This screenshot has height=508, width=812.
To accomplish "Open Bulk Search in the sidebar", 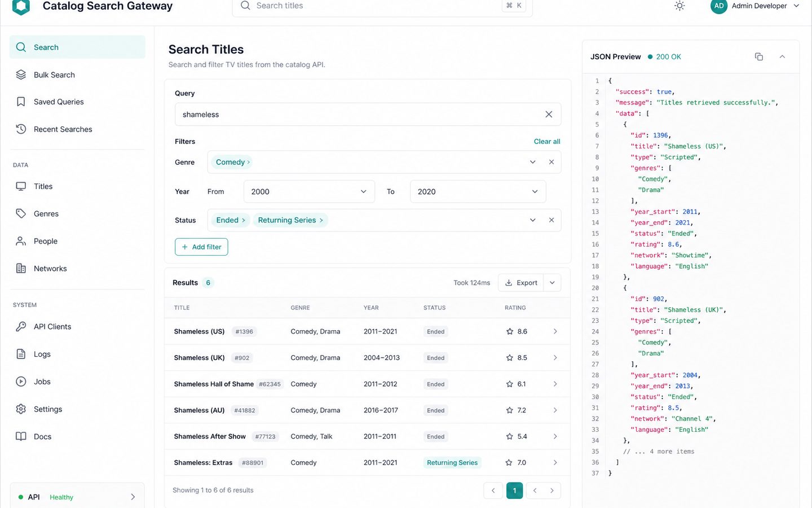I will pos(77,75).
